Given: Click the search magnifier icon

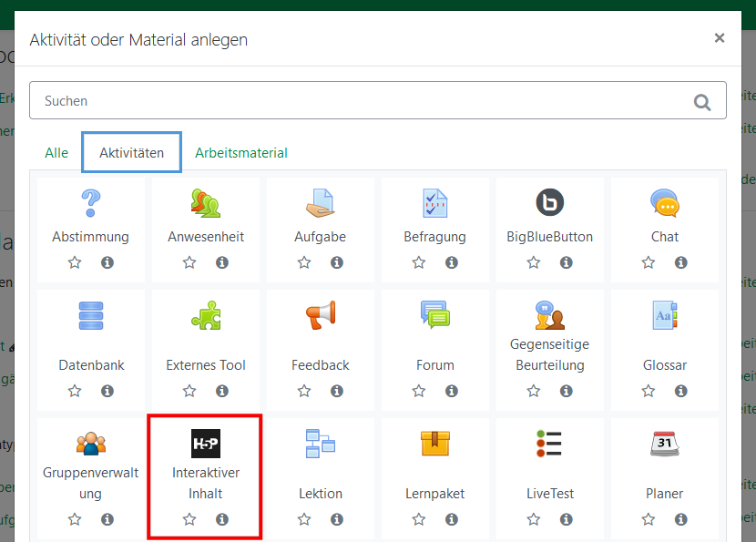Looking at the screenshot, I should point(702,102).
